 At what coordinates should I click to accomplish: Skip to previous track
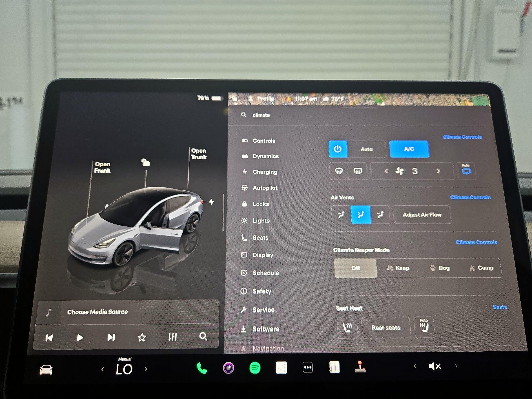coord(49,338)
